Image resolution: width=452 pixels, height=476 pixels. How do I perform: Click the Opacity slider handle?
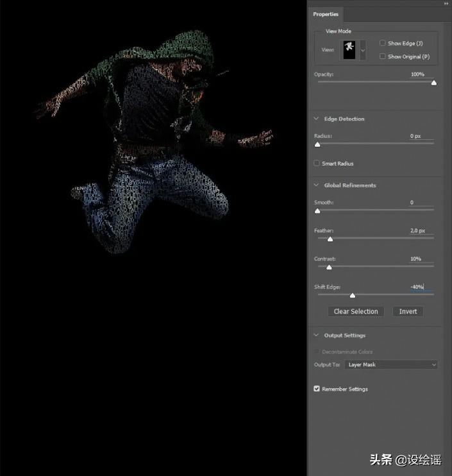pyautogui.click(x=434, y=83)
